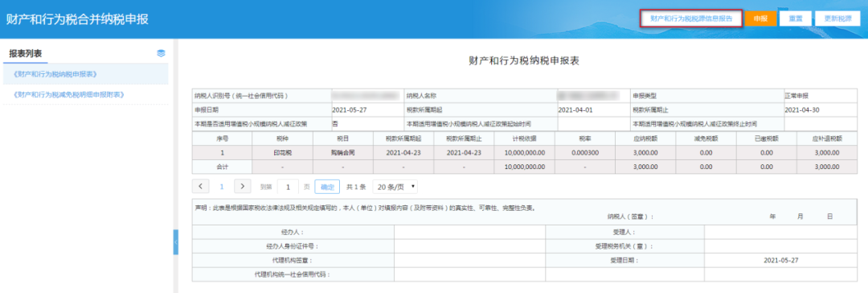Click the orange 申报 button
The height and width of the screenshot is (293, 868).
760,19
